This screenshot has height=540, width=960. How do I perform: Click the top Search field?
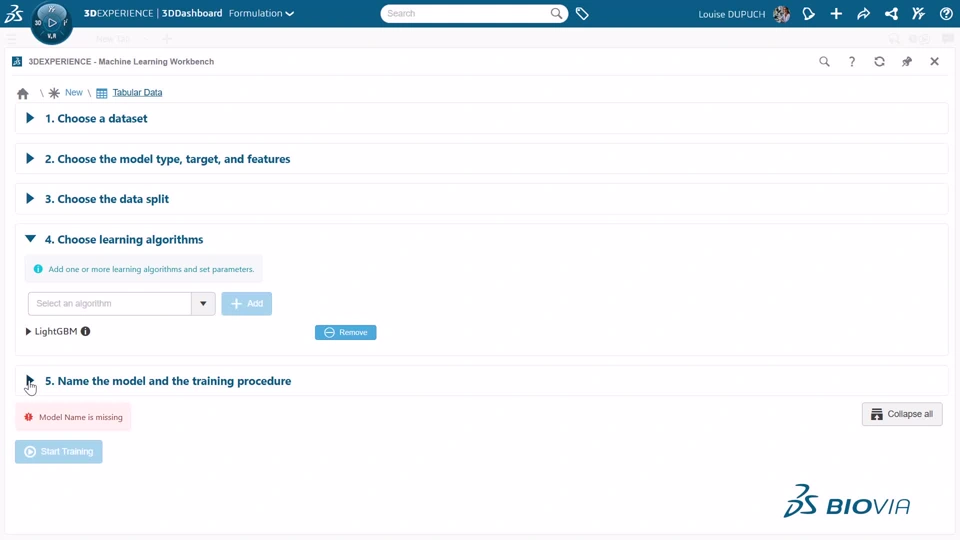[465, 13]
